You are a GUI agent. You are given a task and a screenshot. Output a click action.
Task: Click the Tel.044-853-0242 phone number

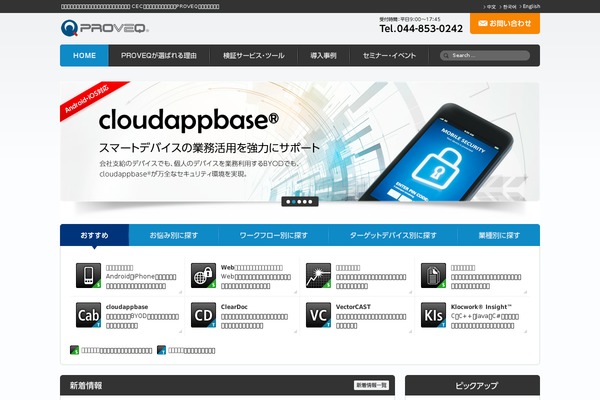tap(421, 28)
